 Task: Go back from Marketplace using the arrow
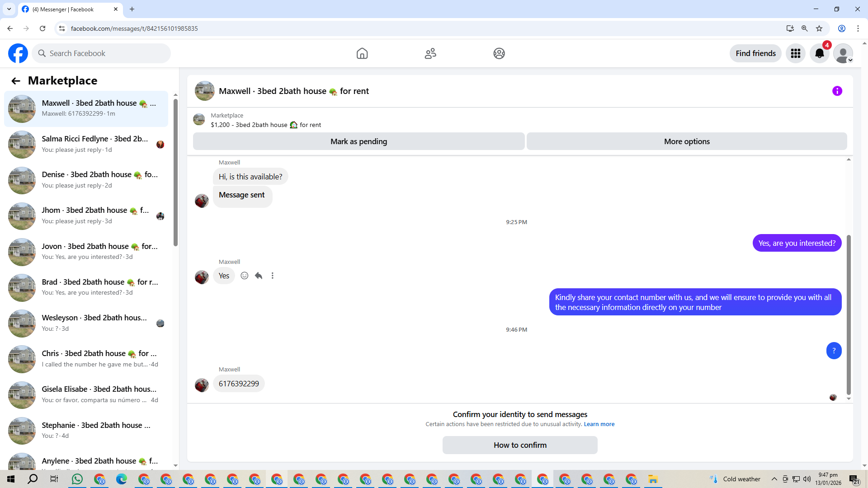pos(16,81)
